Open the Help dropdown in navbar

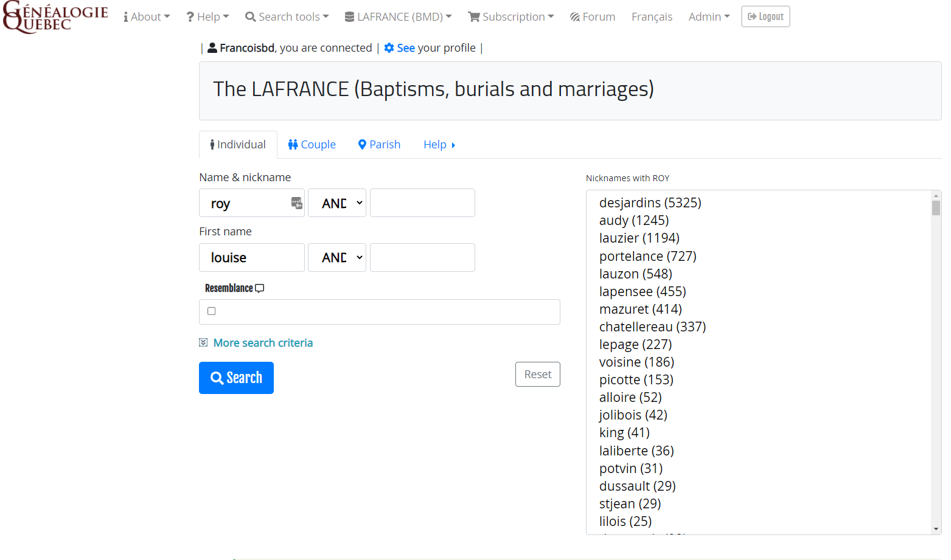point(208,17)
